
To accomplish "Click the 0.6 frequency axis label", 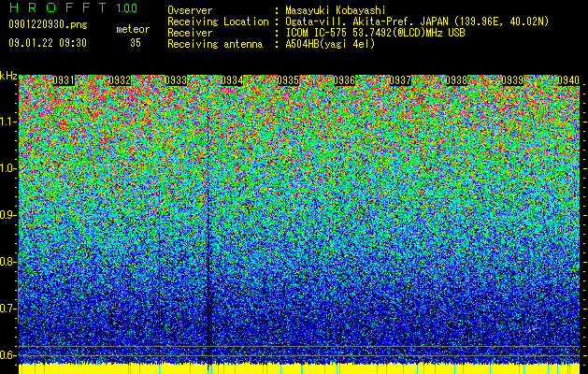I will 7,355.
